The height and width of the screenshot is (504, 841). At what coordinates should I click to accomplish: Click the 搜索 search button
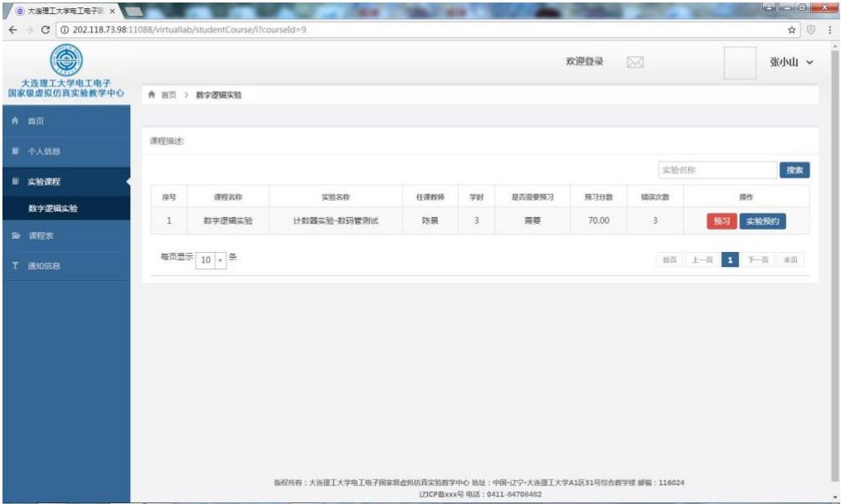click(794, 170)
